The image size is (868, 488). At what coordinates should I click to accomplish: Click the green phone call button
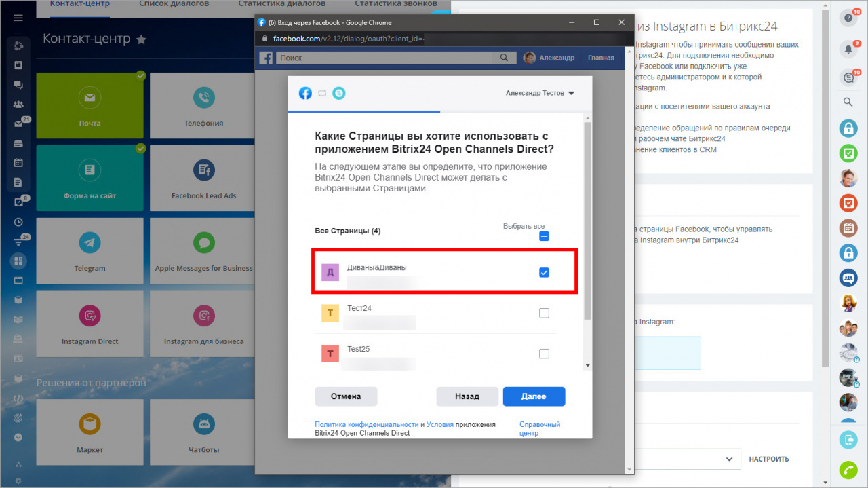tap(848, 470)
